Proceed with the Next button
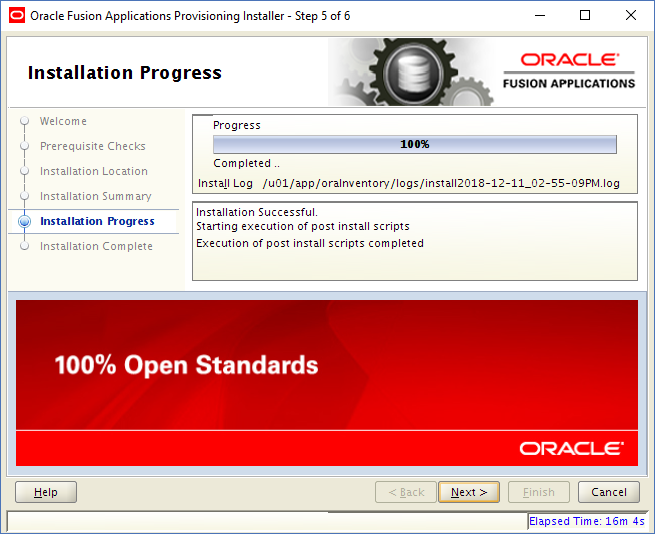 pyautogui.click(x=469, y=492)
